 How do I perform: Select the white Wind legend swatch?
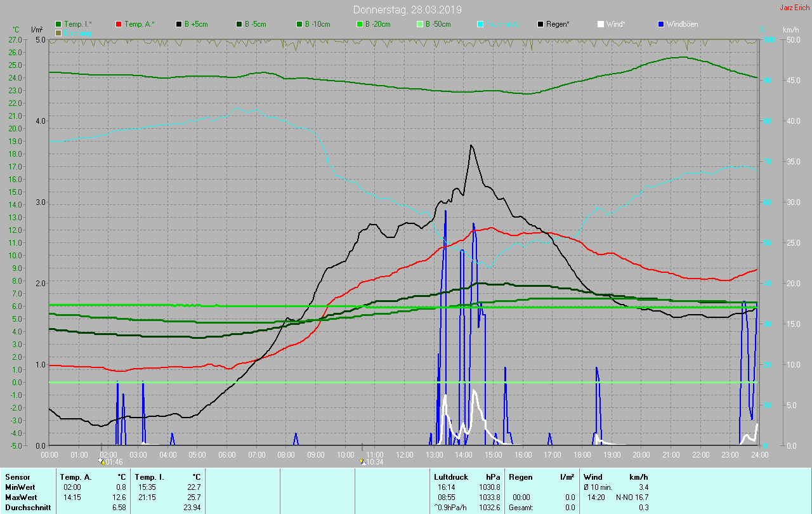click(601, 24)
